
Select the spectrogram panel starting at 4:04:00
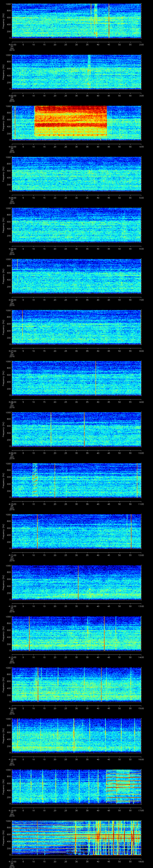pyautogui.click(x=76, y=174)
